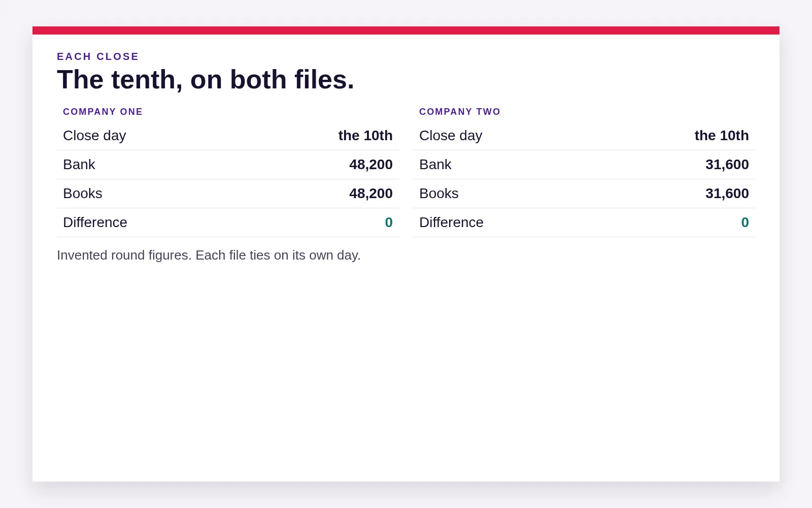
Task: Click 'Bank' label in Company Two table
Action: [435, 165]
